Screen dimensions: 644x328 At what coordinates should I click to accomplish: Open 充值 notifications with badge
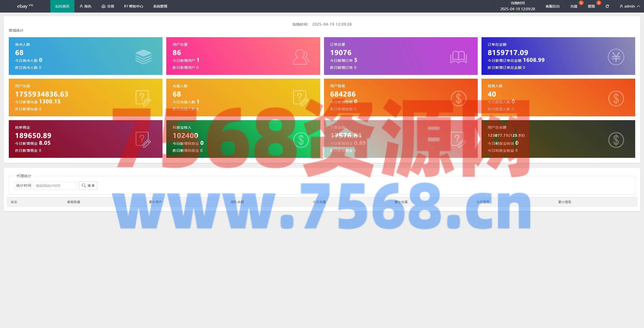tap(574, 6)
